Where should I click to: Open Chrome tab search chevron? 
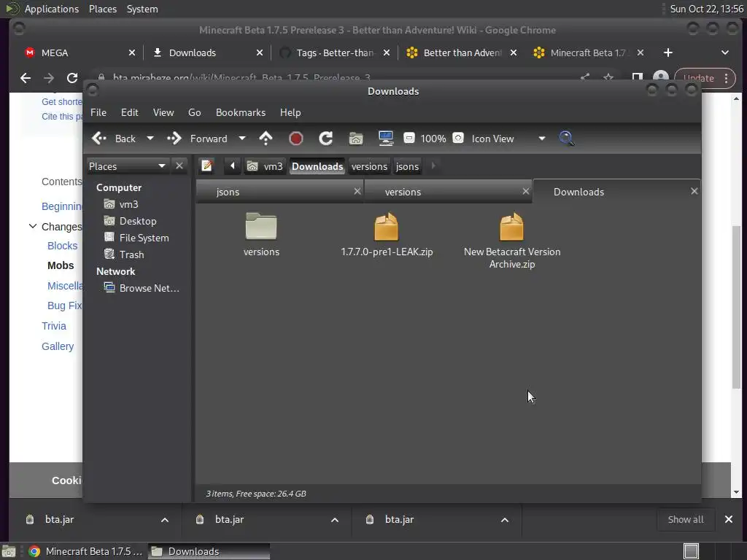(x=725, y=52)
